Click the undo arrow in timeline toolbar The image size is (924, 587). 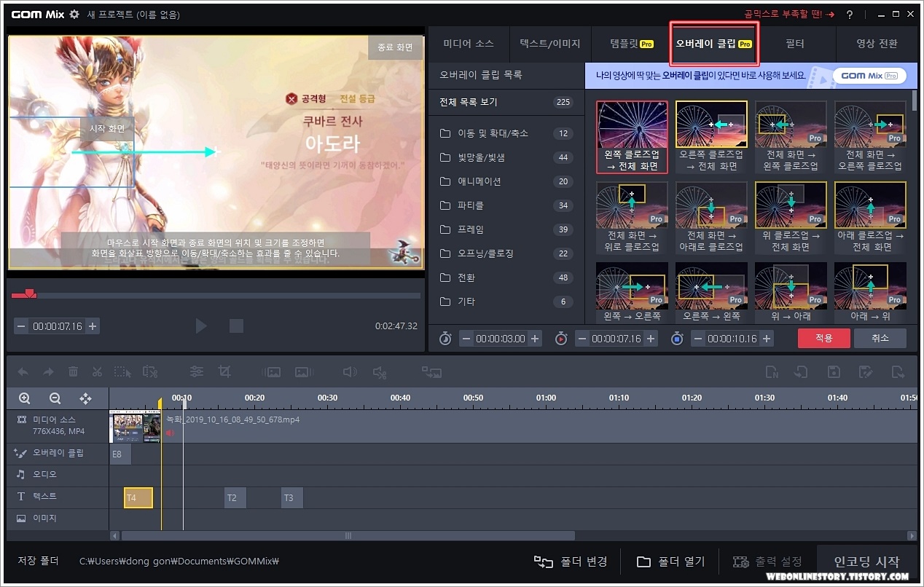[23, 371]
